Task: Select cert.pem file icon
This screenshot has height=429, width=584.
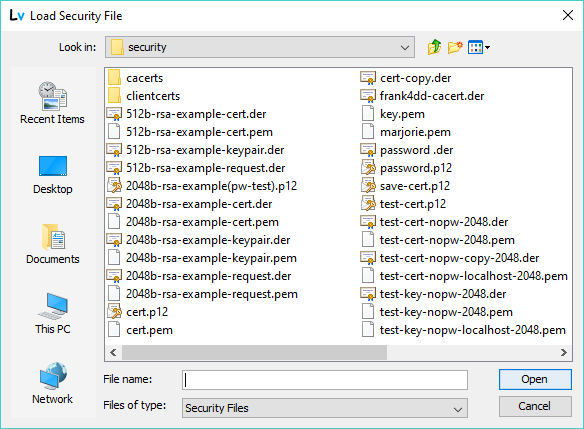Action: [x=114, y=330]
